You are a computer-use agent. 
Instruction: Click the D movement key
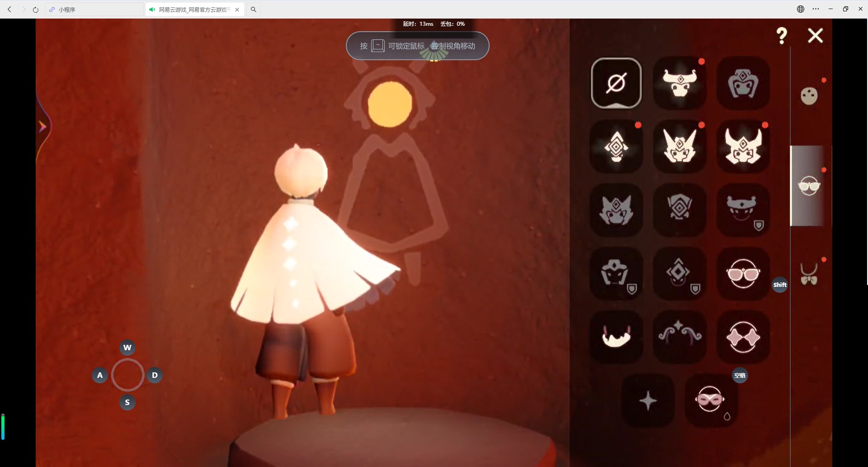coord(155,375)
